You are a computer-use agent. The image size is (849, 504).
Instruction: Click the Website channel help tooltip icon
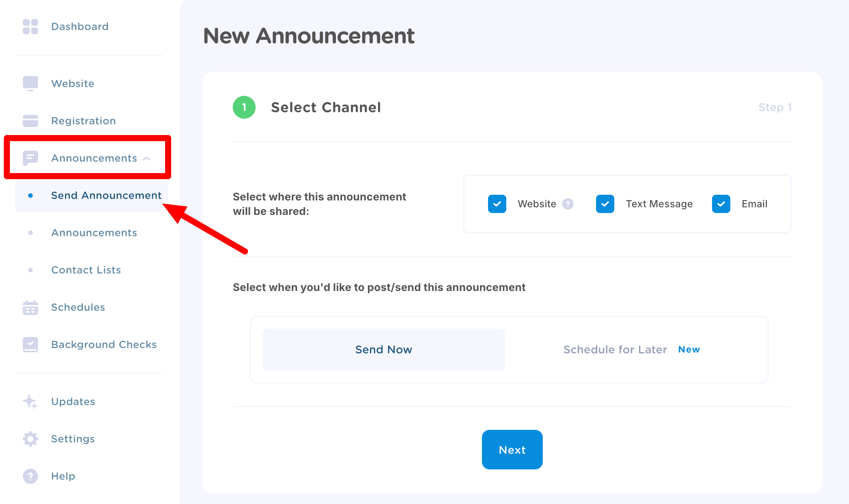coord(568,204)
